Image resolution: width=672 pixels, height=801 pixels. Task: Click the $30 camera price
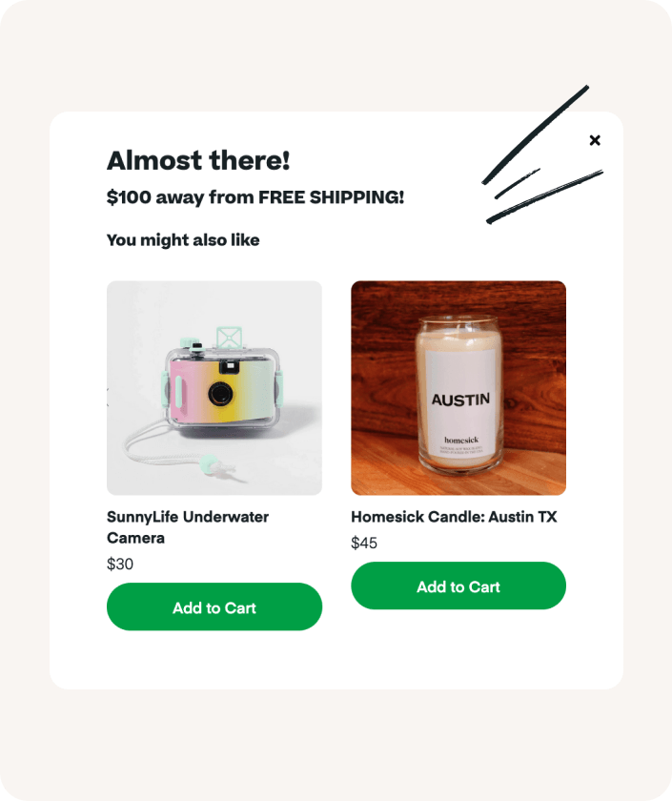pyautogui.click(x=120, y=564)
